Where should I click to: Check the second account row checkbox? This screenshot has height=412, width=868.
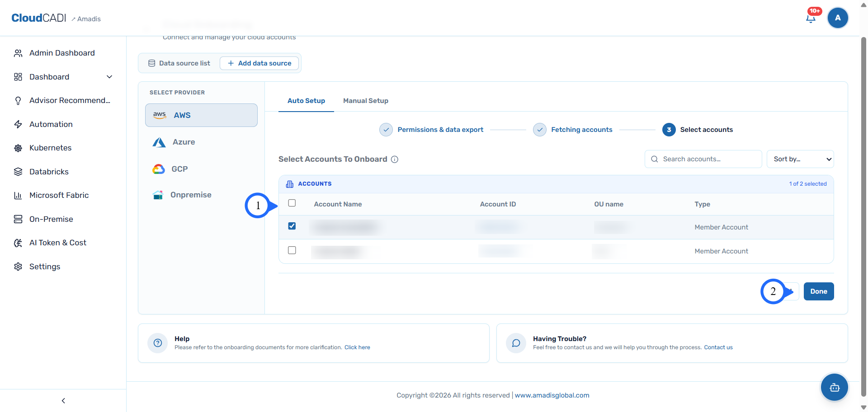[292, 250]
